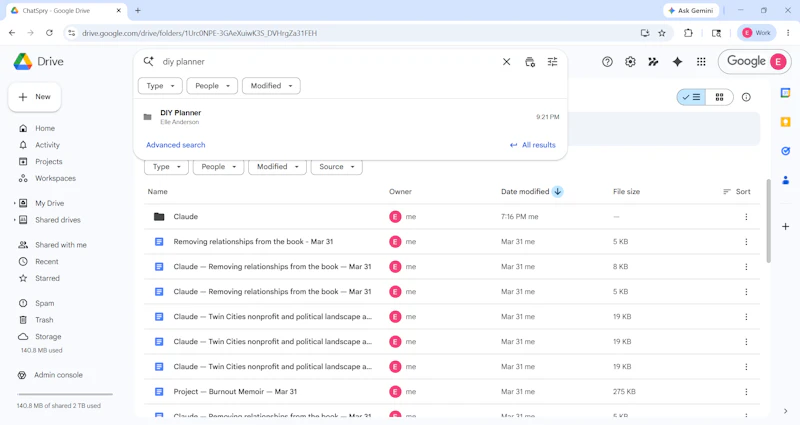Reload the page
800x425 pixels.
[x=49, y=33]
